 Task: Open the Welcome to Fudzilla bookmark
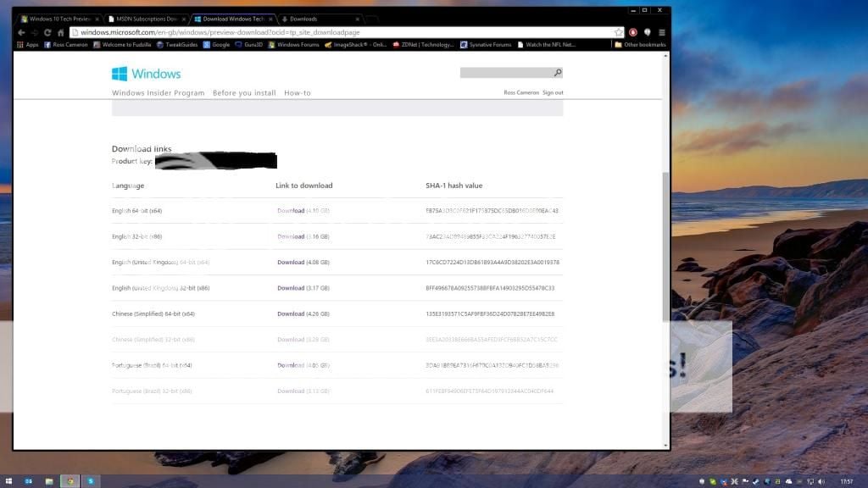122,45
